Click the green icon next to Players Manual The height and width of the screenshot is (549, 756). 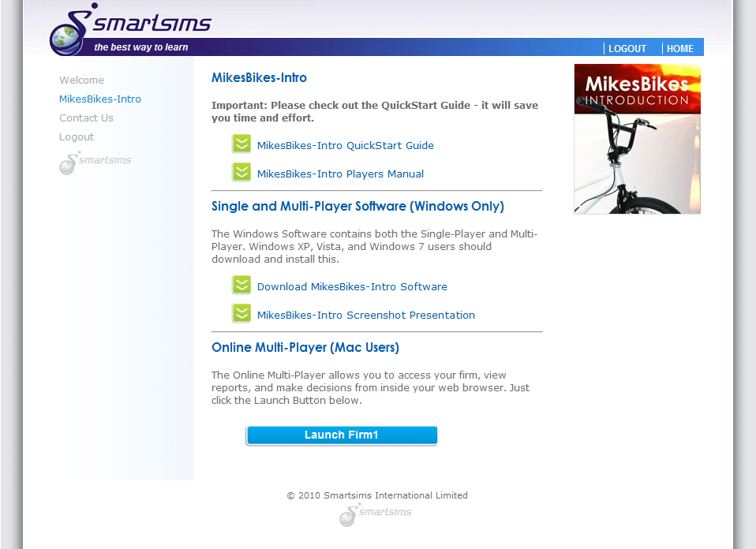pyautogui.click(x=241, y=173)
